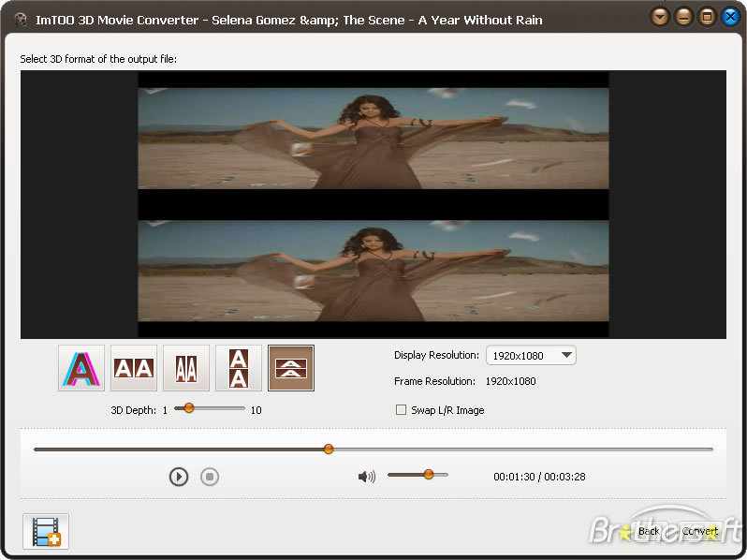Choose the Side by Side full-width format
Viewport: 747px width, 560px height.
click(134, 368)
